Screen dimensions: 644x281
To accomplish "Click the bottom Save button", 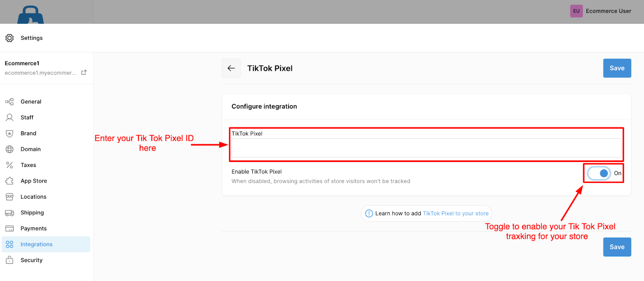I will click(x=617, y=247).
